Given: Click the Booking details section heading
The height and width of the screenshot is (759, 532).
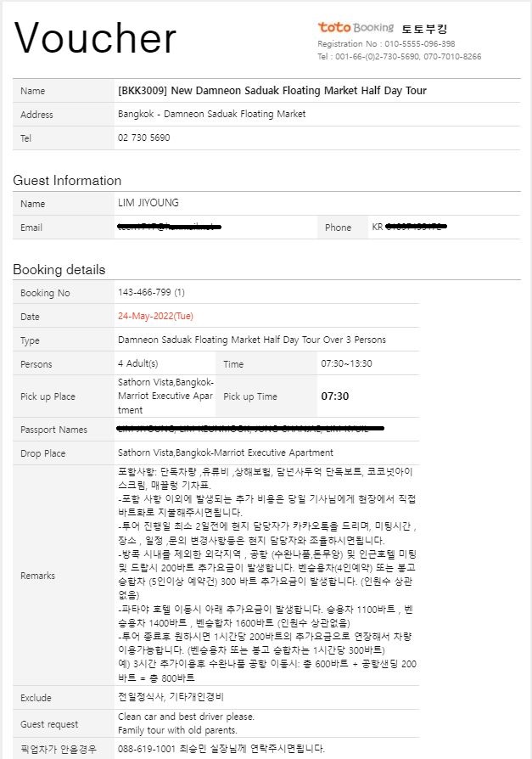Looking at the screenshot, I should click(59, 270).
